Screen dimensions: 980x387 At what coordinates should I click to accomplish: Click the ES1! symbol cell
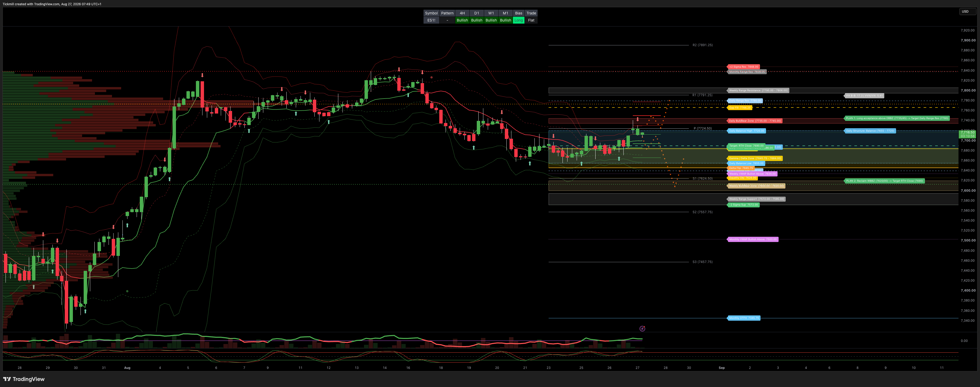click(x=431, y=20)
